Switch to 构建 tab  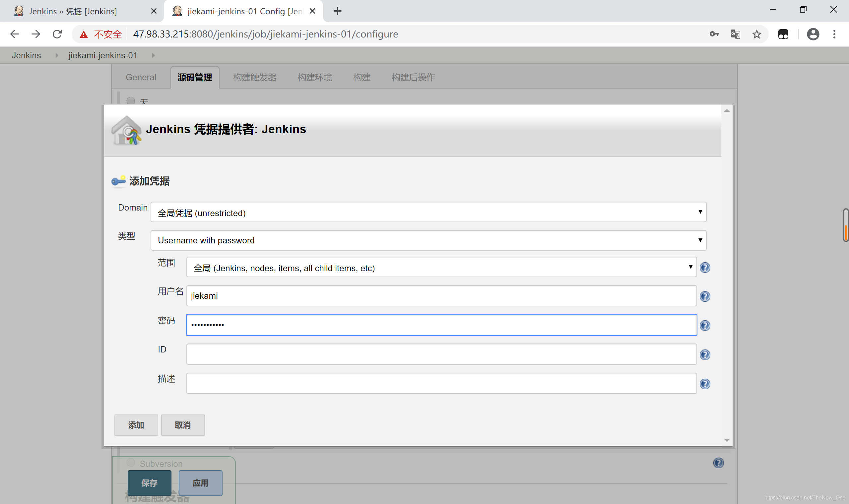point(362,78)
